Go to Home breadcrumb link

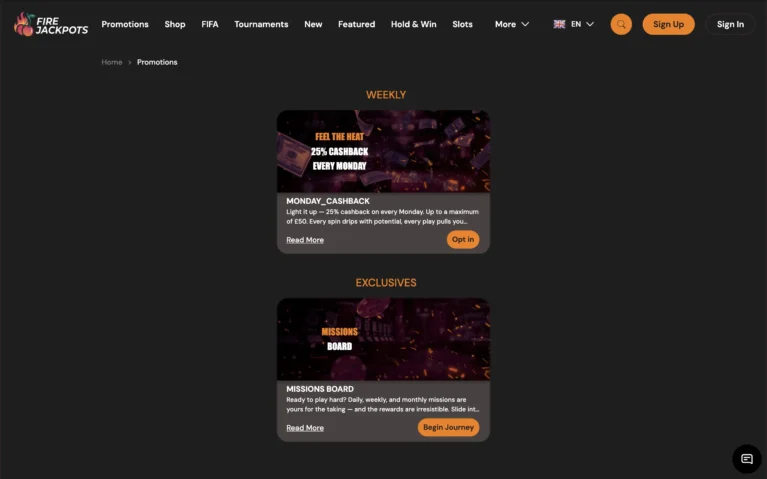point(112,62)
